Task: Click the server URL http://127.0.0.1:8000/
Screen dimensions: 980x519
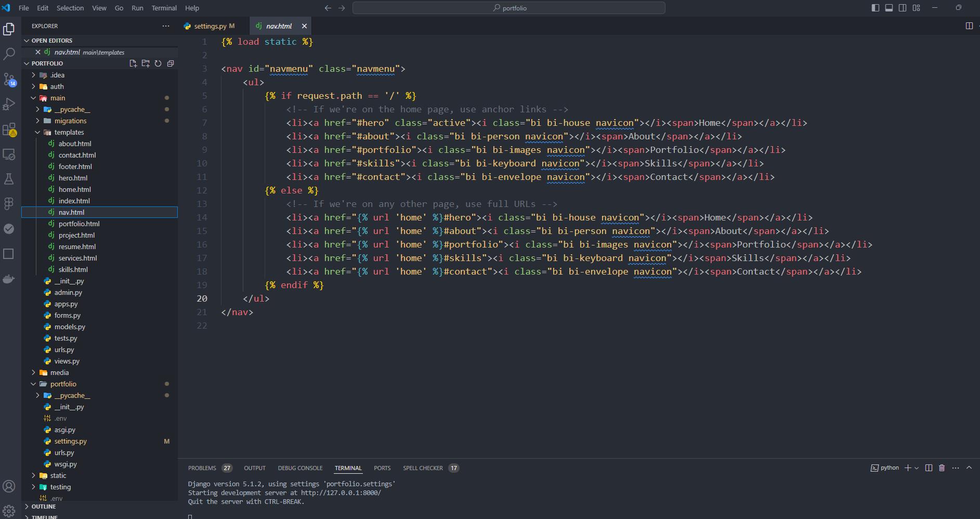Action: pos(341,493)
